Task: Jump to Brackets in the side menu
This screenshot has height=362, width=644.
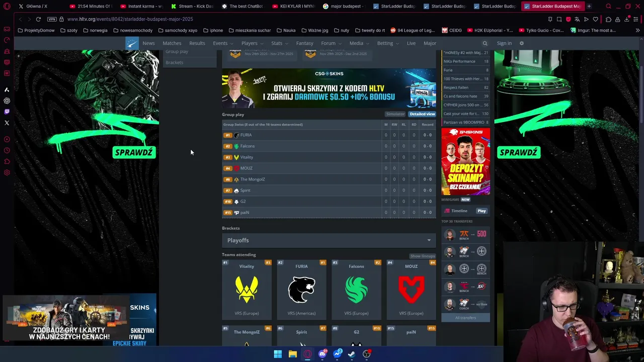Action: (x=174, y=62)
